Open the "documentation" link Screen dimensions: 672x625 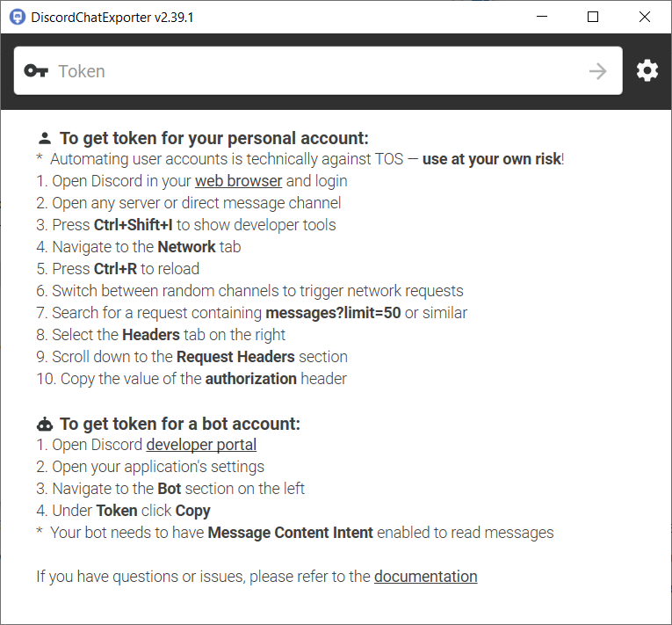tap(425, 577)
